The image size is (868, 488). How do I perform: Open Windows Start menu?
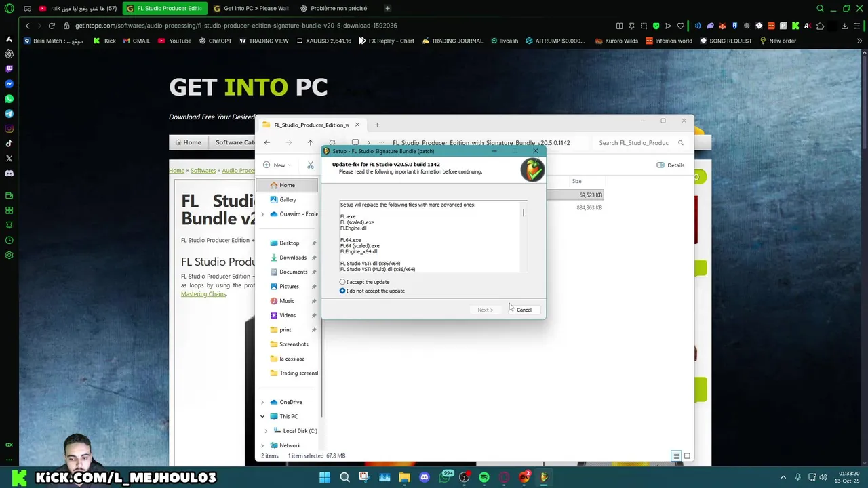pos(325,477)
